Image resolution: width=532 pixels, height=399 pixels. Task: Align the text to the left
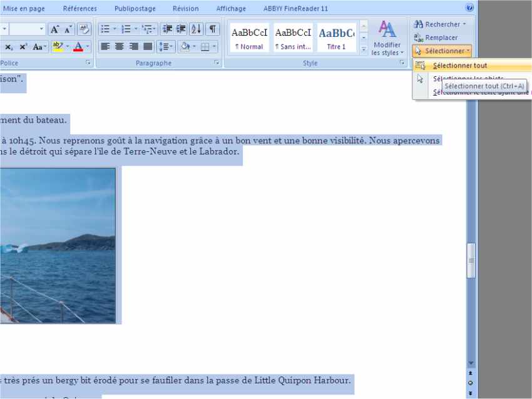pos(105,47)
